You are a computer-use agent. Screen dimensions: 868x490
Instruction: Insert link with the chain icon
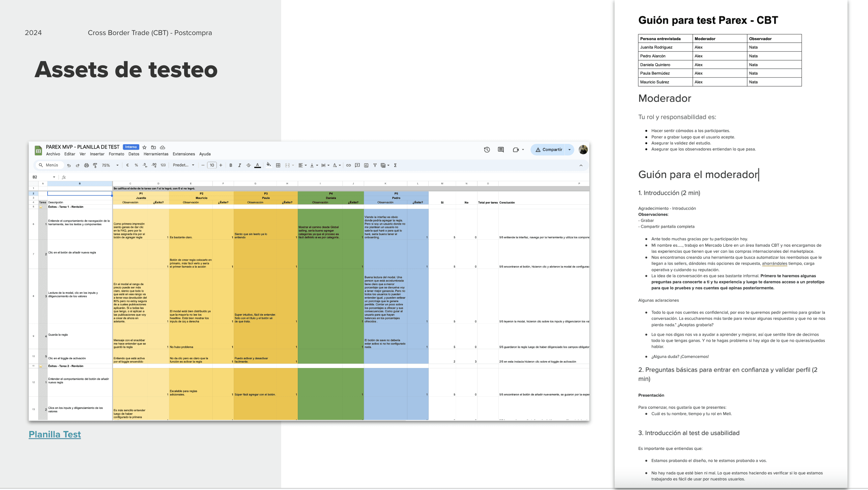348,165
